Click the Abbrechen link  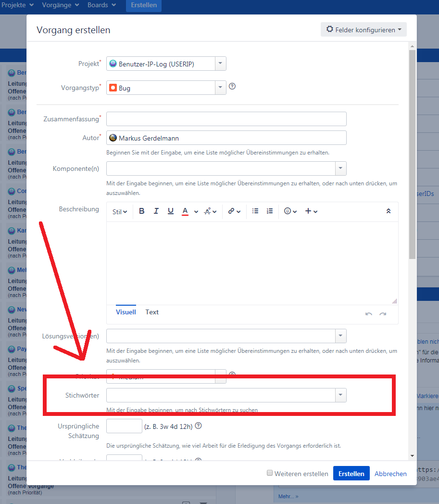click(390, 474)
